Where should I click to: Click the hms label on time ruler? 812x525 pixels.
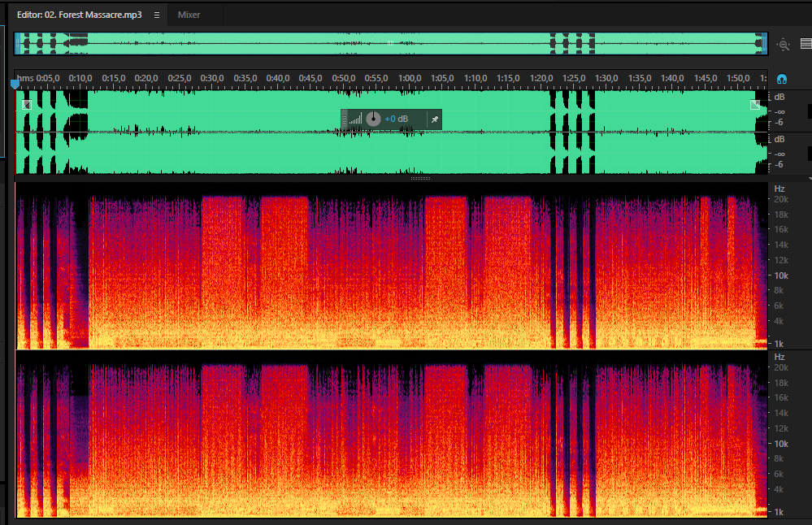[25, 78]
